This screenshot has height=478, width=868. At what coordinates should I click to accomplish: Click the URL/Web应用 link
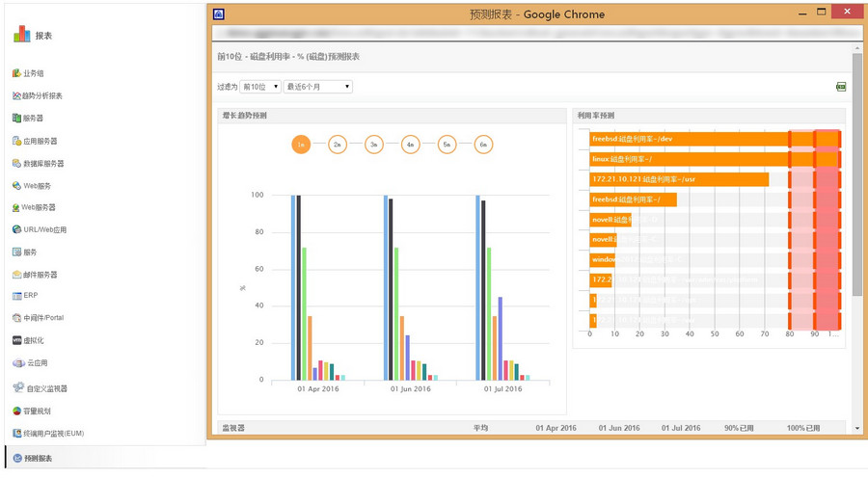pos(45,229)
